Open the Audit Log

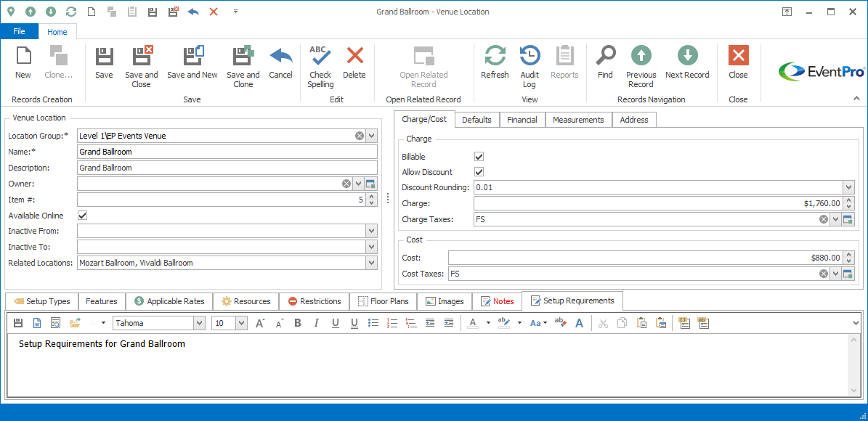click(x=530, y=66)
